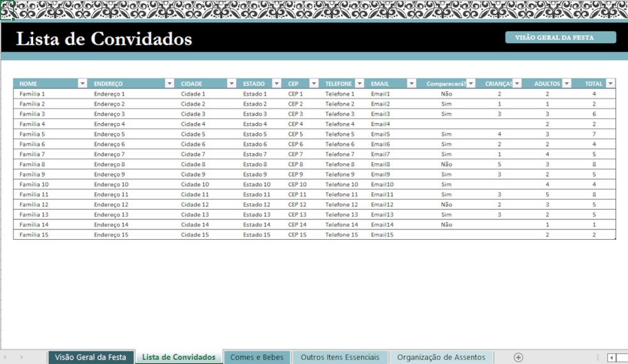Open the CEP column filter dropdown
628x364 pixels.
tap(313, 84)
